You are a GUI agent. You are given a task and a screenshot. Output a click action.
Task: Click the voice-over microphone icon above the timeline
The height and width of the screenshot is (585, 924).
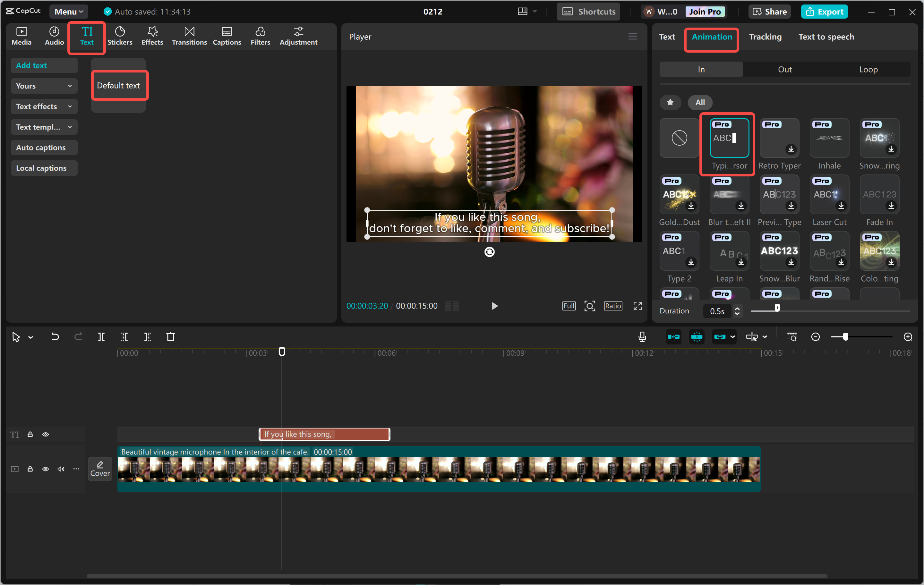642,336
